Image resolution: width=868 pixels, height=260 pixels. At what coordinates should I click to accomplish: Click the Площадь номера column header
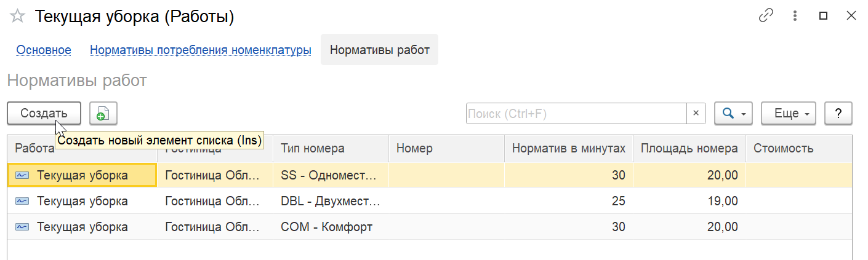click(x=689, y=148)
